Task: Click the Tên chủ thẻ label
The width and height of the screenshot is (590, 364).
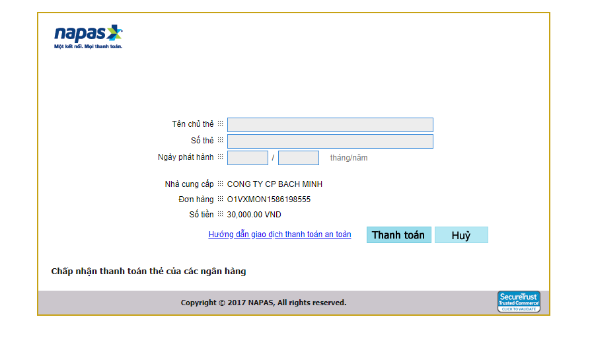Action: (193, 124)
